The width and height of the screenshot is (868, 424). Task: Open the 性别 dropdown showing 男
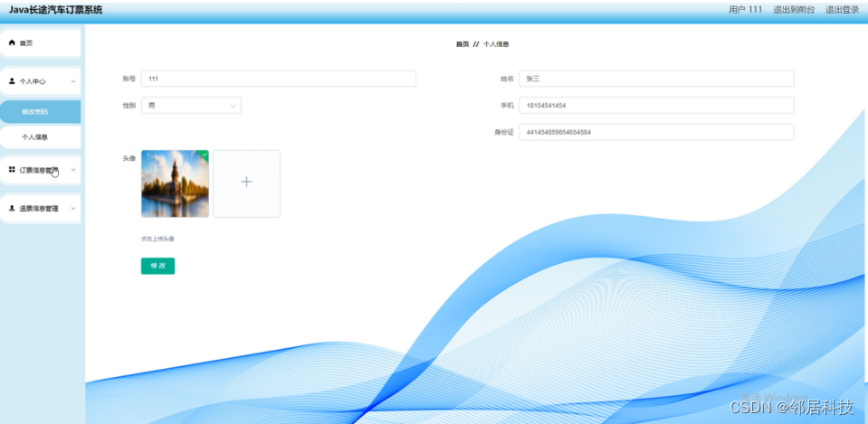tap(191, 106)
